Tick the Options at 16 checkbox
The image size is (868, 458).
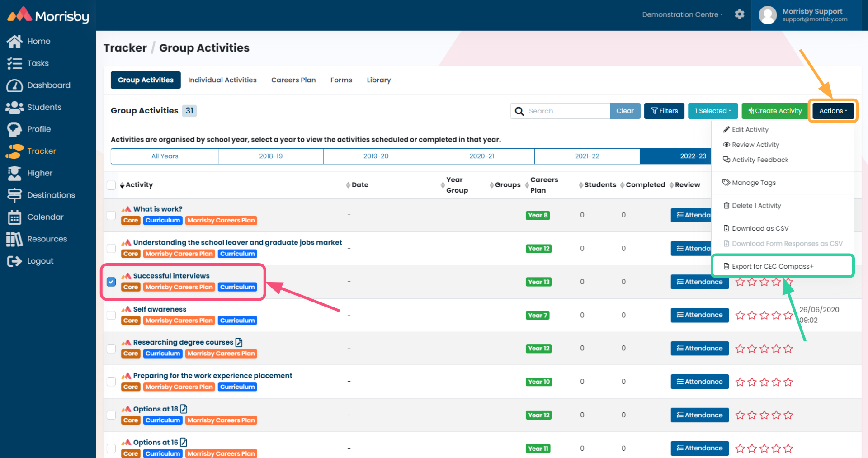(x=111, y=449)
